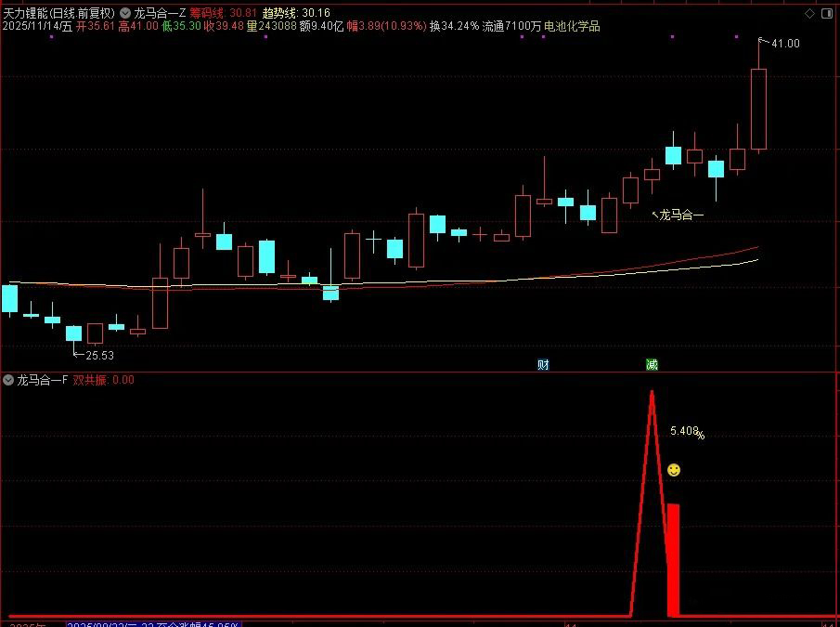Click the 量243088 volume value
The height and width of the screenshot is (627, 840).
click(272, 26)
